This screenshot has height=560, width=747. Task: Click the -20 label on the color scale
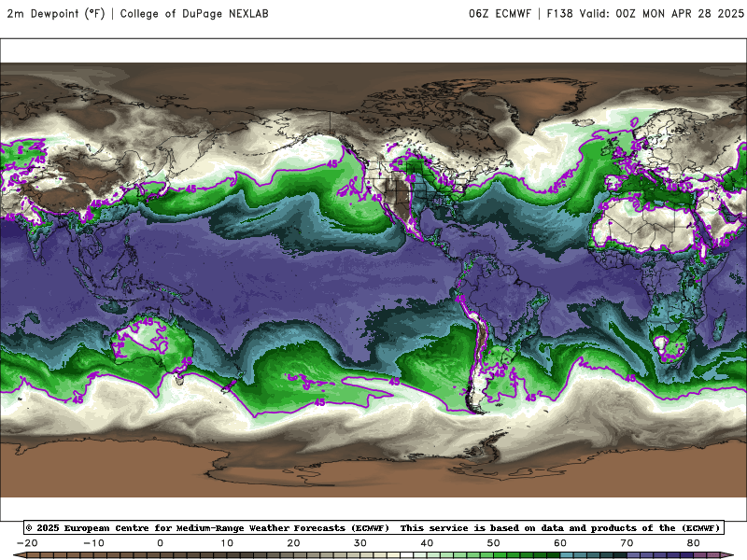(27, 543)
